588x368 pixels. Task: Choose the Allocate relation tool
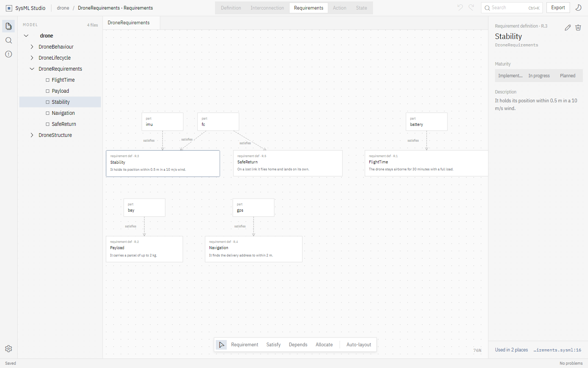pos(324,345)
